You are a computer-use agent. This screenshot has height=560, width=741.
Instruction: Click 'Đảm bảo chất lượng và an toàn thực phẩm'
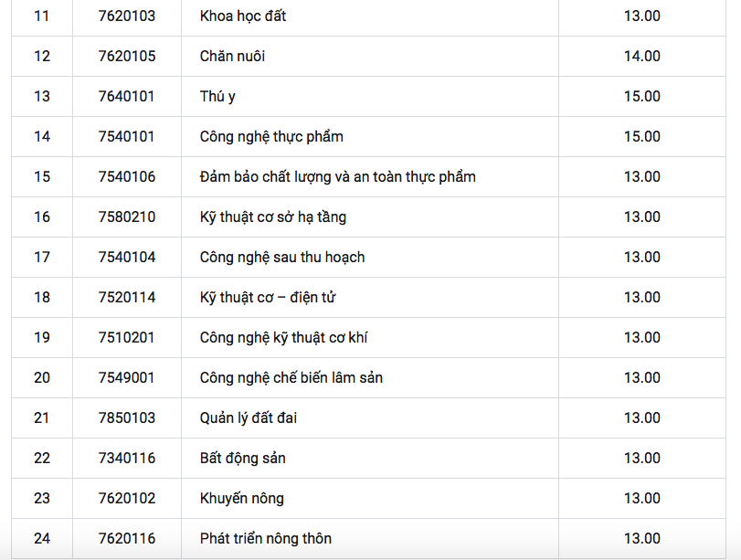click(x=337, y=177)
